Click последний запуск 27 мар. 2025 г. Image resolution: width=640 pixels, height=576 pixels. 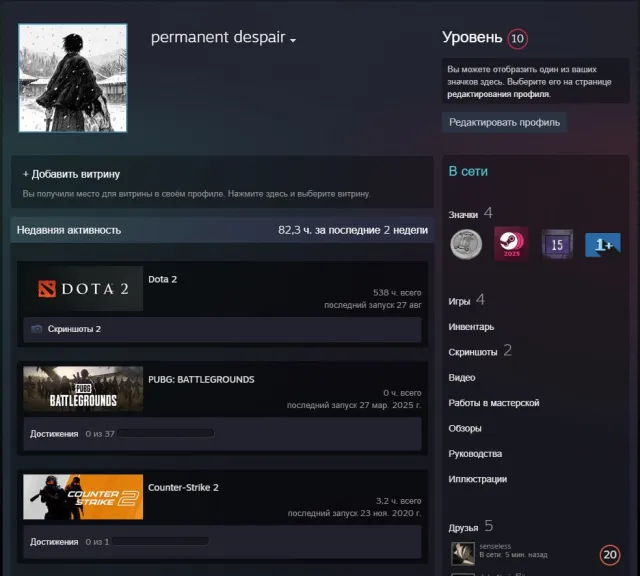354,405
